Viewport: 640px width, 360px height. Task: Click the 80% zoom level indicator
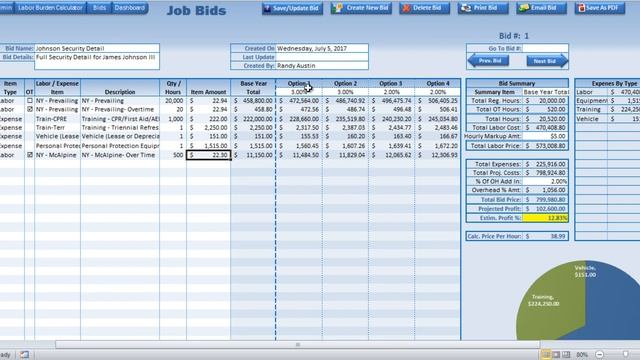tap(582, 355)
